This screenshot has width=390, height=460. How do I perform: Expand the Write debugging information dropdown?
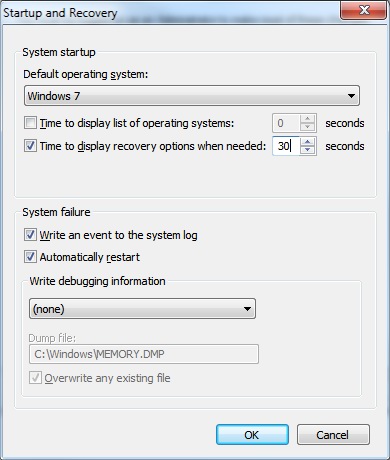(142, 309)
